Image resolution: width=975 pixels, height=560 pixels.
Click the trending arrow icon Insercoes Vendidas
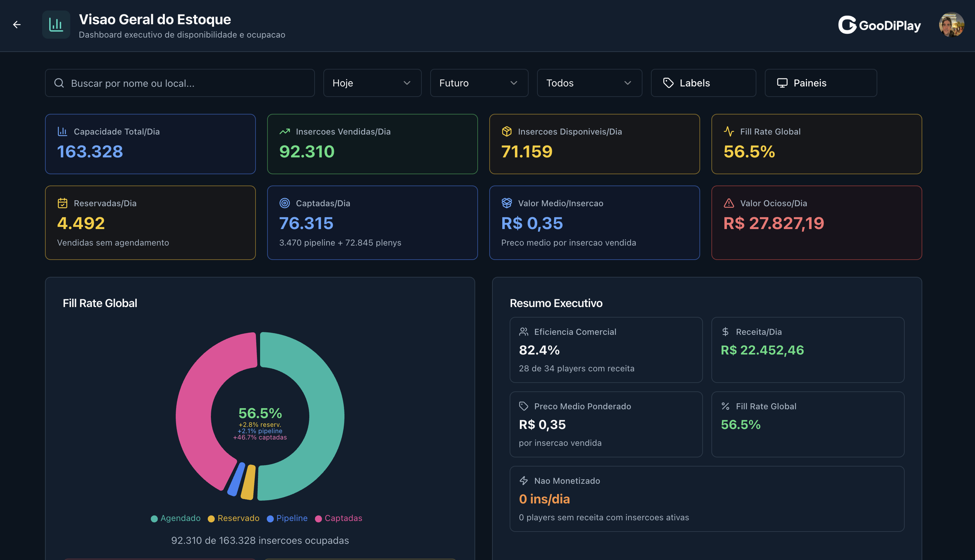click(x=285, y=131)
